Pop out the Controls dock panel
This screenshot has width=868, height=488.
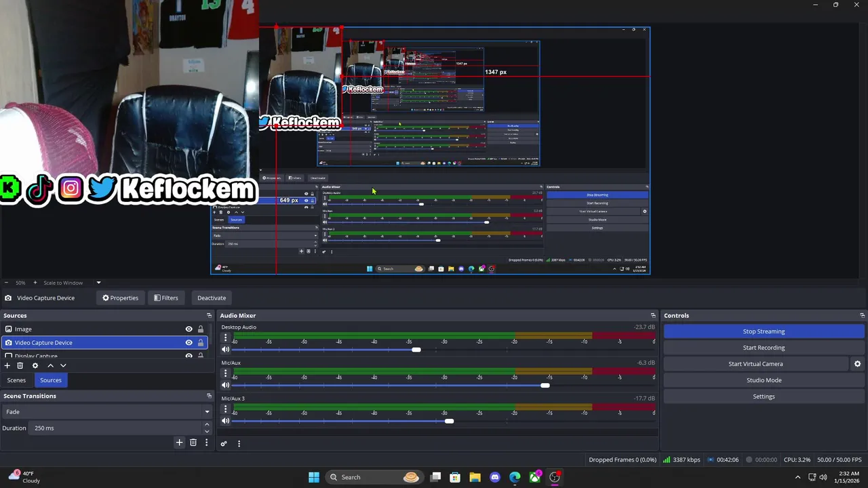(862, 315)
